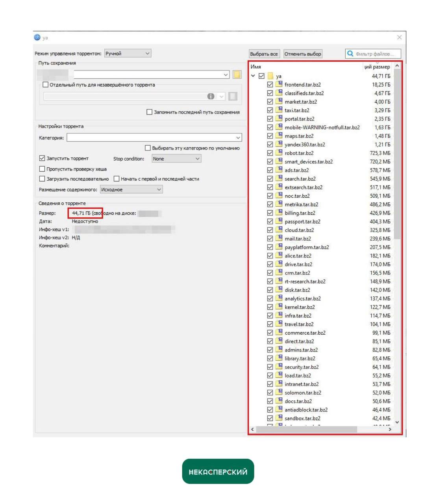This screenshot has width=439, height=504.
Task: Click the maps.tar.bz2 archive icon
Action: click(x=279, y=136)
